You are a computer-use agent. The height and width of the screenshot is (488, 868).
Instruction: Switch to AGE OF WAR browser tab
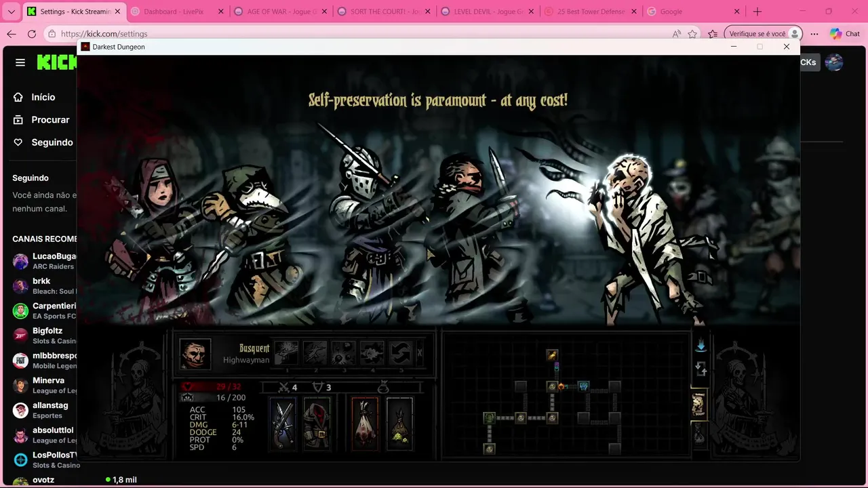pos(280,12)
